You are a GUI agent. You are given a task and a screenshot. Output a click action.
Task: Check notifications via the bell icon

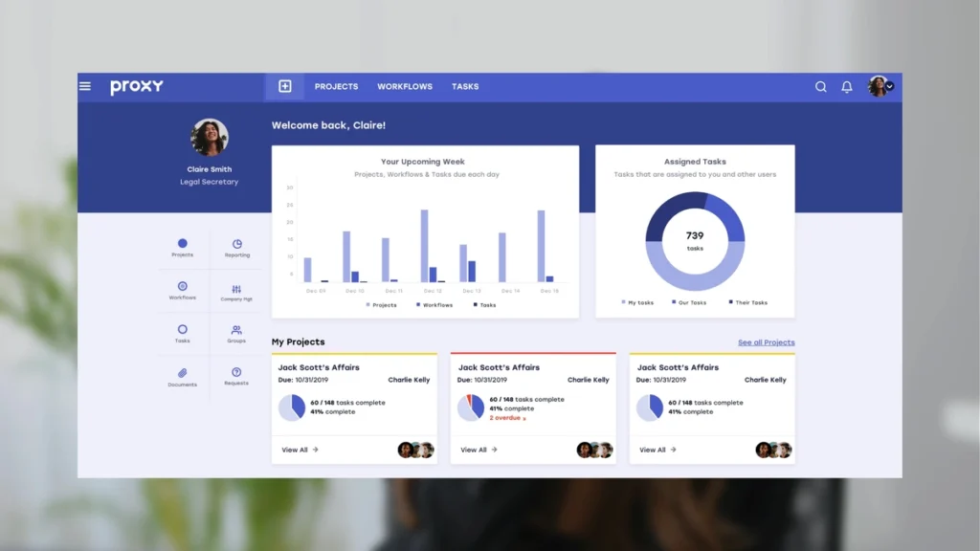coord(846,86)
